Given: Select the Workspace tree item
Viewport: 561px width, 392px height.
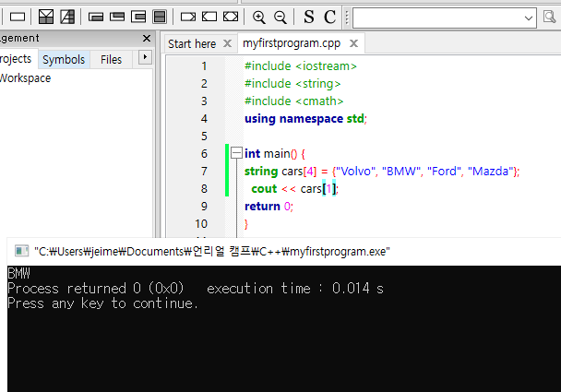Looking at the screenshot, I should click(x=25, y=78).
